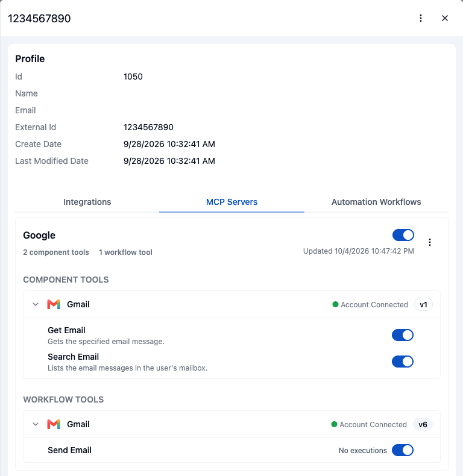Click the Search Email tool name
The height and width of the screenshot is (476, 463).
click(73, 357)
